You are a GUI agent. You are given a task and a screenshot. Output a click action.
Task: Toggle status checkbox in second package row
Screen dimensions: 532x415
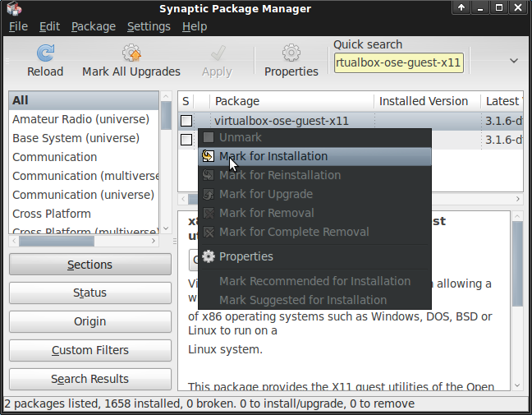coord(186,140)
